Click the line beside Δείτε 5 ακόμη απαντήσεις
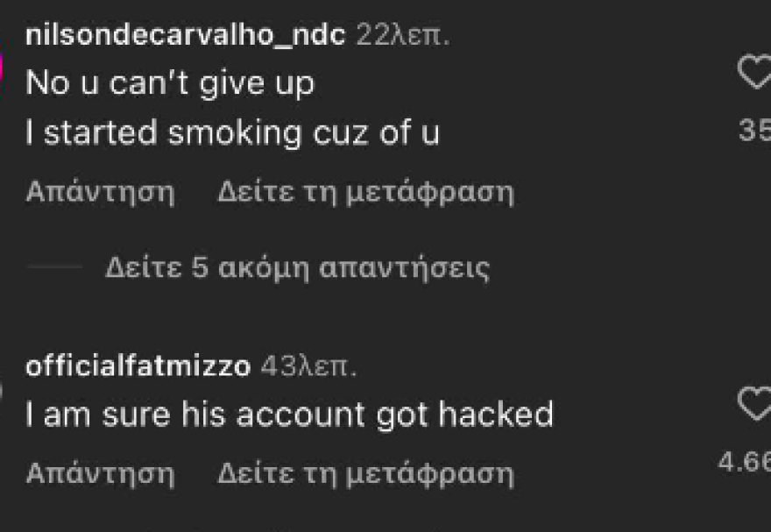The height and width of the screenshot is (532, 771). 54,267
